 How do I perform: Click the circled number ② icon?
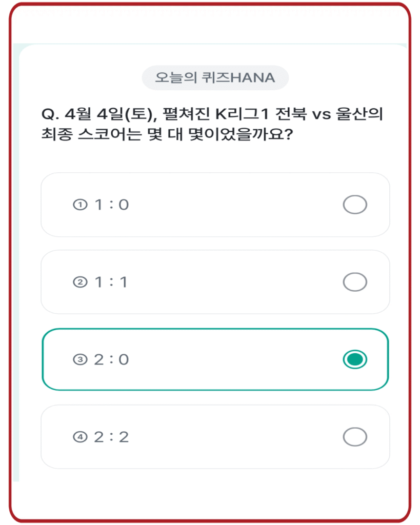pos(79,282)
